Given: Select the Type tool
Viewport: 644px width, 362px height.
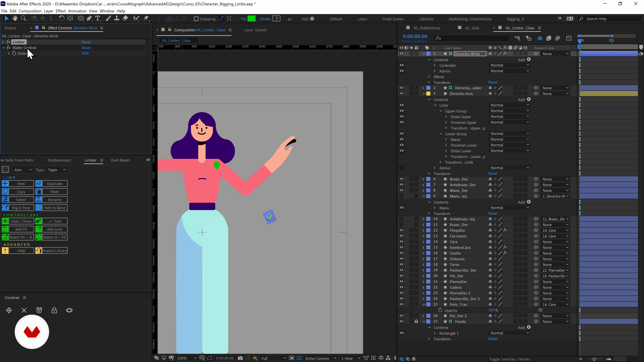Looking at the screenshot, I should coord(98,18).
